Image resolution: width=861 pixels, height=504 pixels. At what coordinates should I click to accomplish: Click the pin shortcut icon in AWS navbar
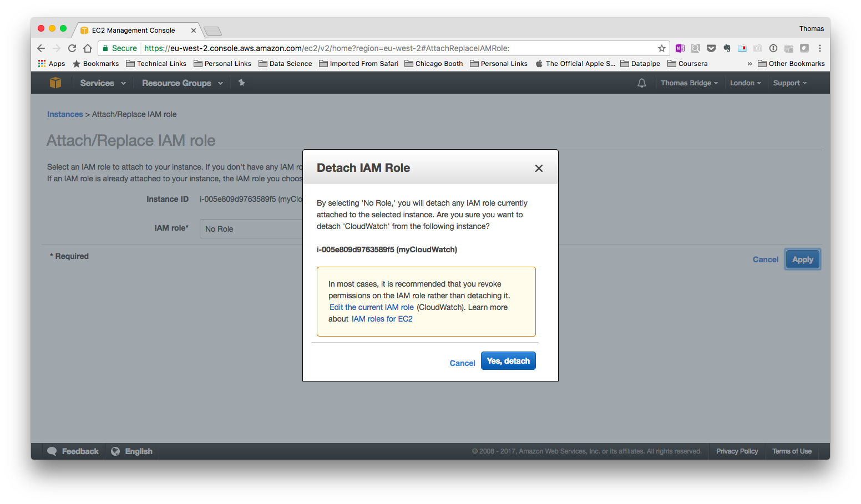click(x=241, y=83)
